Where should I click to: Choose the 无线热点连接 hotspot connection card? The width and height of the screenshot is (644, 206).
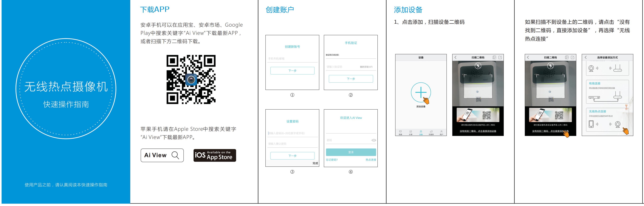point(607,120)
